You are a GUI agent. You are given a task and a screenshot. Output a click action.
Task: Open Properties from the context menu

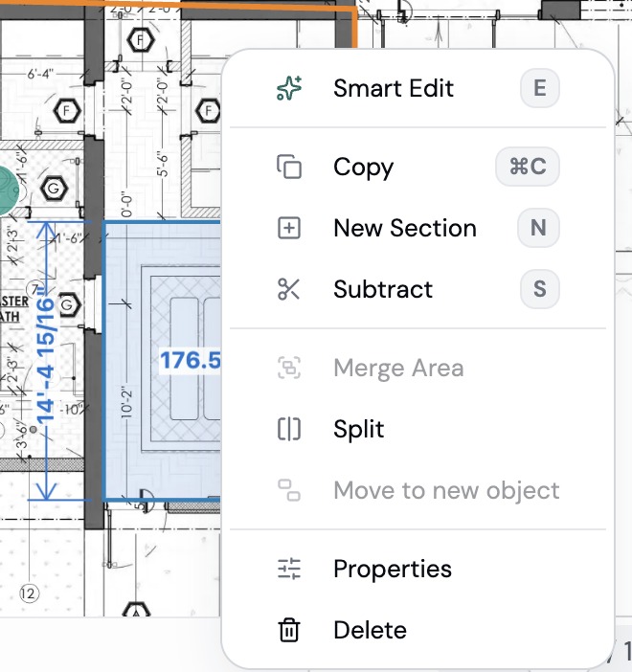[418, 570]
